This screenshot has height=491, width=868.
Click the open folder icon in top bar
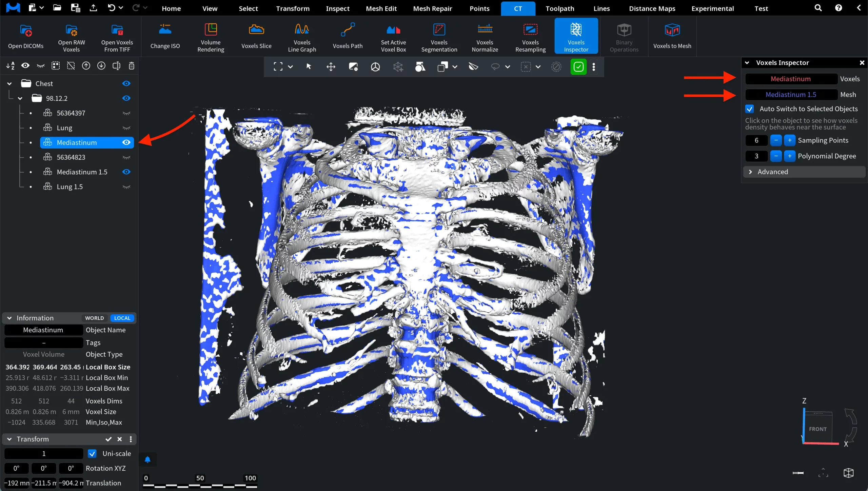(57, 8)
